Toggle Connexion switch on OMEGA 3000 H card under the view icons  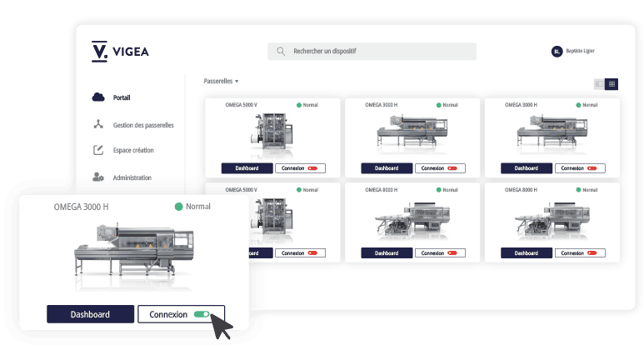[x=592, y=168]
